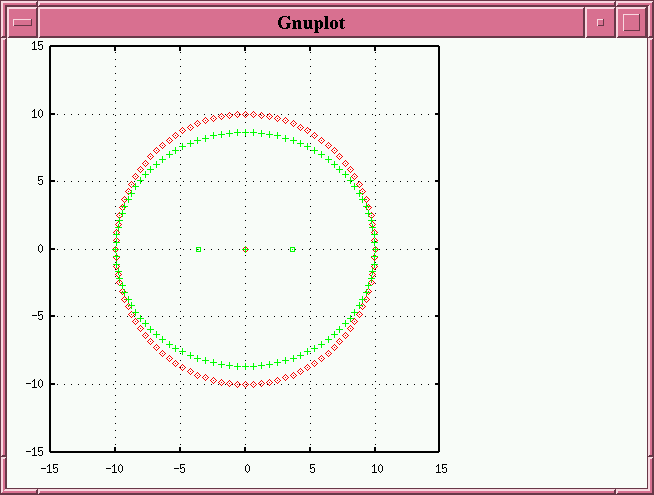The width and height of the screenshot is (654, 495).
Task: Click the left green square focus marker
Action: [199, 249]
